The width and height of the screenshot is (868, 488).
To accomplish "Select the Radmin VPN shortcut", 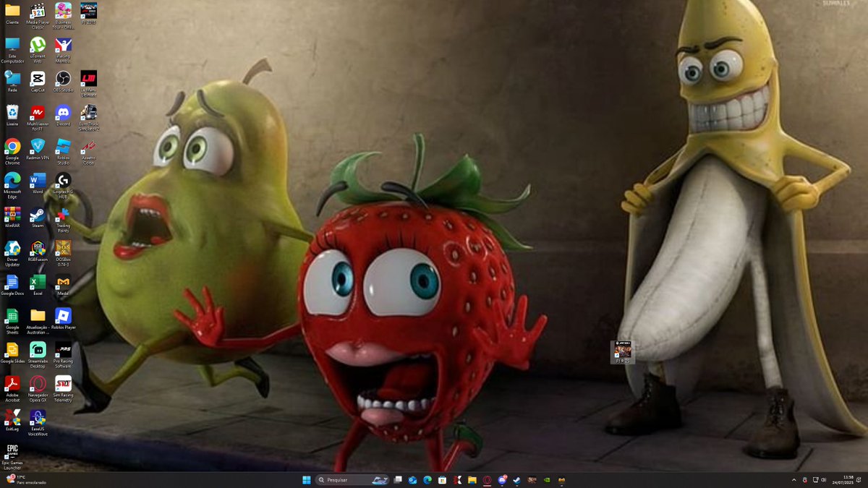I will click(38, 150).
